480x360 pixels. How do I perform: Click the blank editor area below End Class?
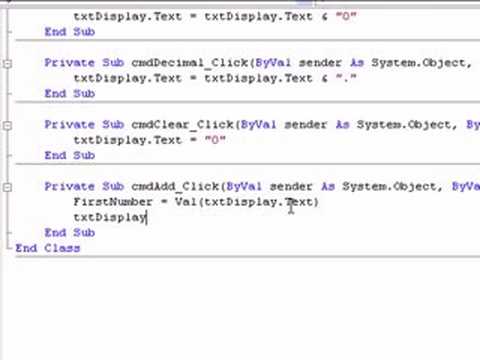(x=240, y=308)
